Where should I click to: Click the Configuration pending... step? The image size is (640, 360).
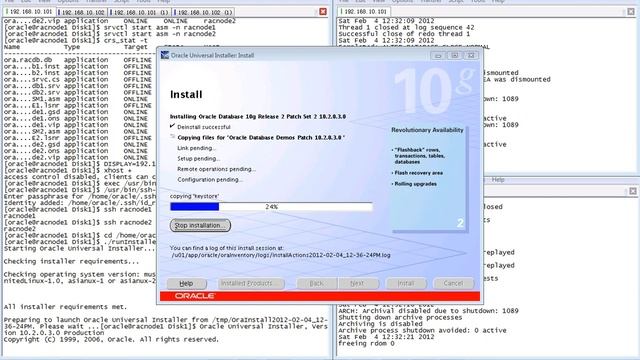[210, 180]
